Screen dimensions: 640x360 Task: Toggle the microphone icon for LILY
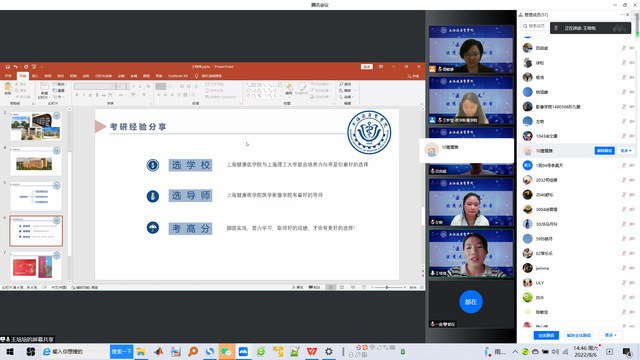pos(624,283)
